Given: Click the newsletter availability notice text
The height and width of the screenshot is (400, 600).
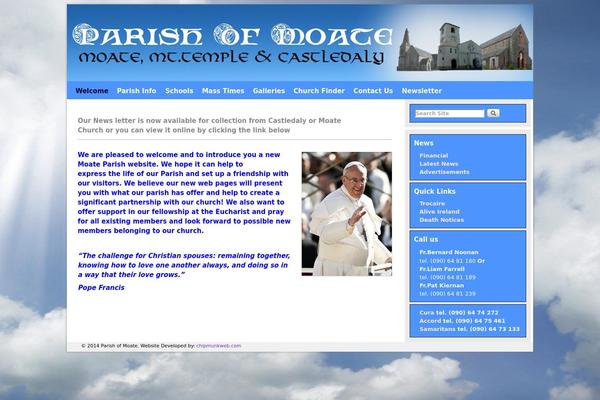Looking at the screenshot, I should click(x=209, y=125).
